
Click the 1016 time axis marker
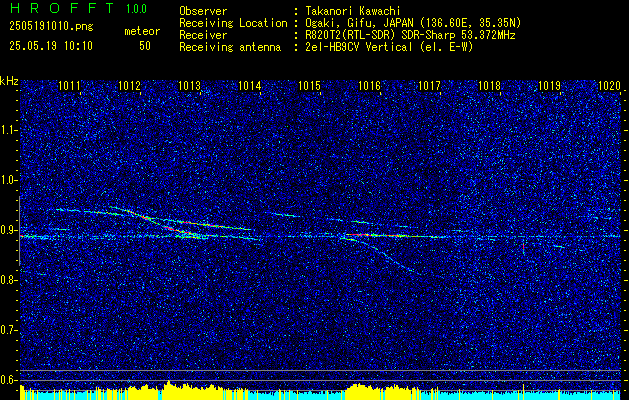click(369, 85)
